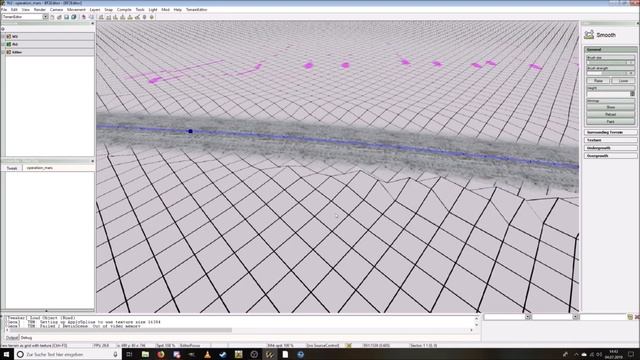Open the Compile menu
This screenshot has width=640, height=360.
124,9
